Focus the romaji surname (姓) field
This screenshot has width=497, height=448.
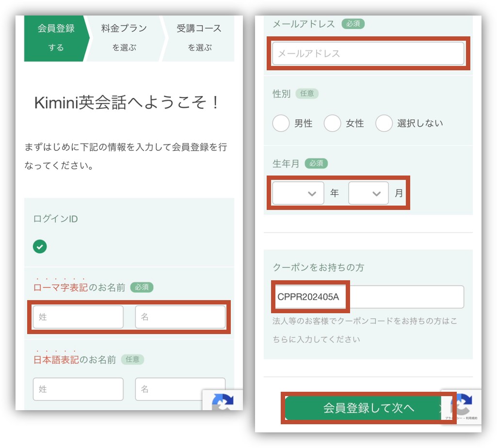click(78, 317)
